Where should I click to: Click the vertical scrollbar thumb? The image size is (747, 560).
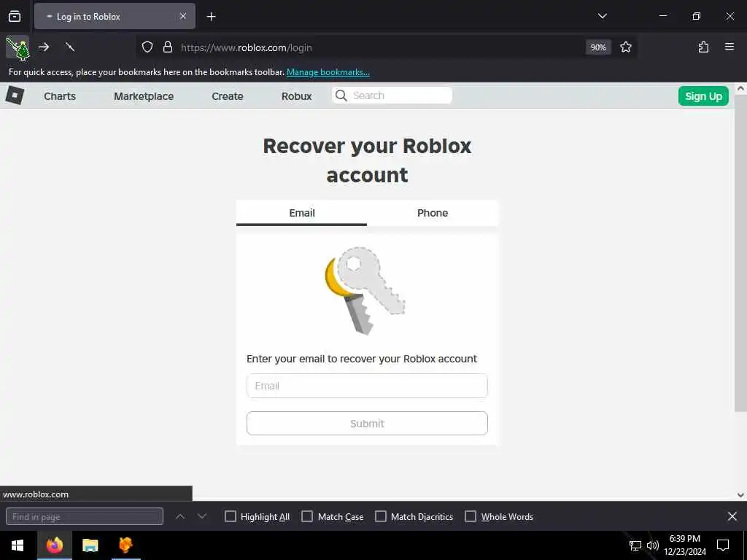pyautogui.click(x=740, y=254)
